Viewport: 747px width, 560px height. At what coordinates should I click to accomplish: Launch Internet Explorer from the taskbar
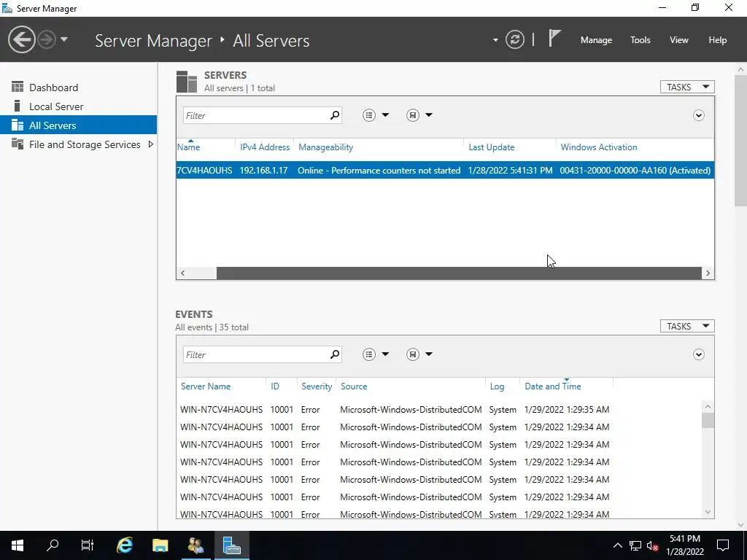tap(124, 545)
